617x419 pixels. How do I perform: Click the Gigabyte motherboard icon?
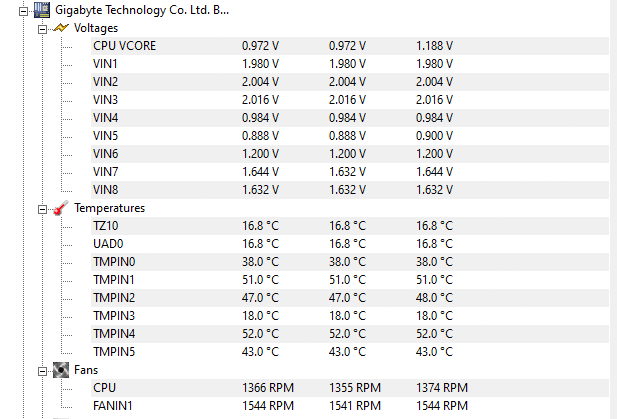click(x=42, y=10)
